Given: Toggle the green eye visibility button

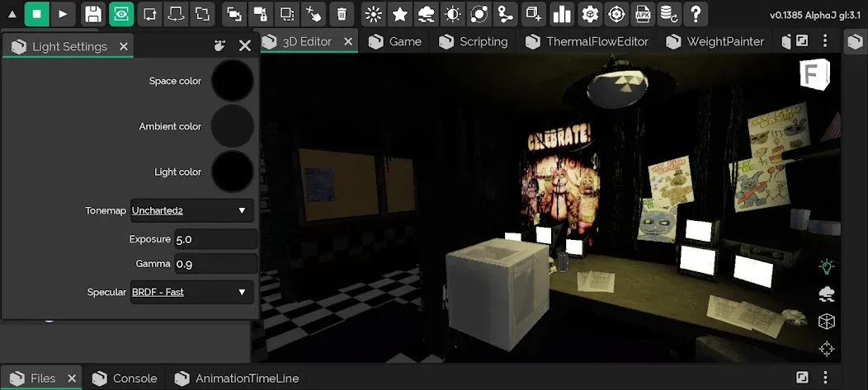Looking at the screenshot, I should tap(121, 14).
